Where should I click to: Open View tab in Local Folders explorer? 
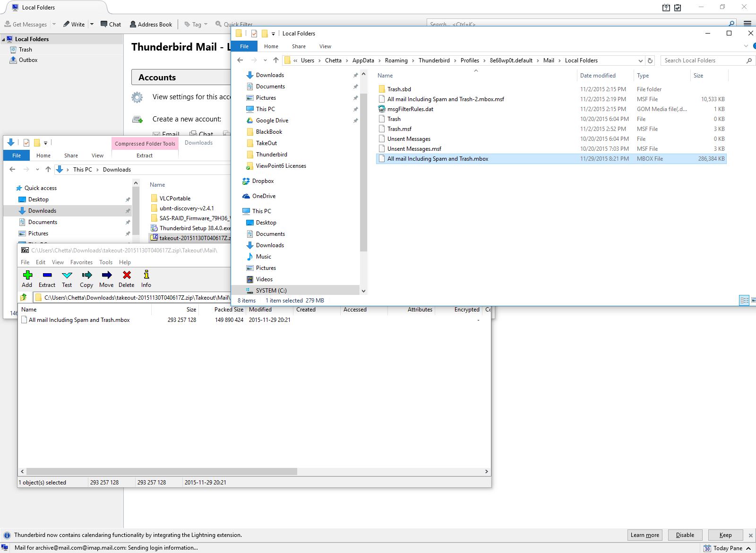pos(325,46)
